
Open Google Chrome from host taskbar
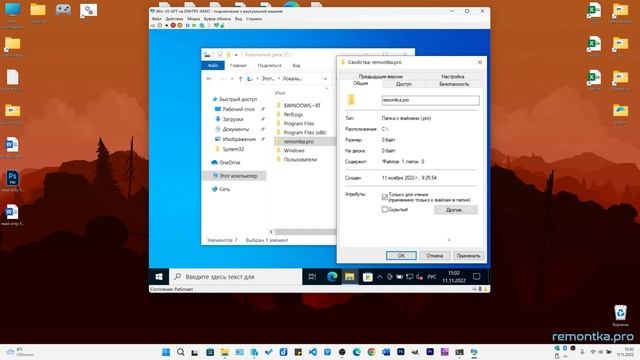[x=371, y=352]
